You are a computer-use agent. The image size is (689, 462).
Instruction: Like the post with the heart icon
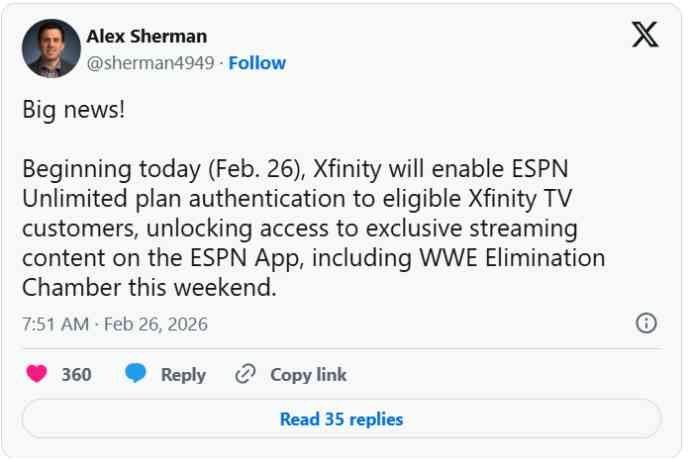coord(36,375)
